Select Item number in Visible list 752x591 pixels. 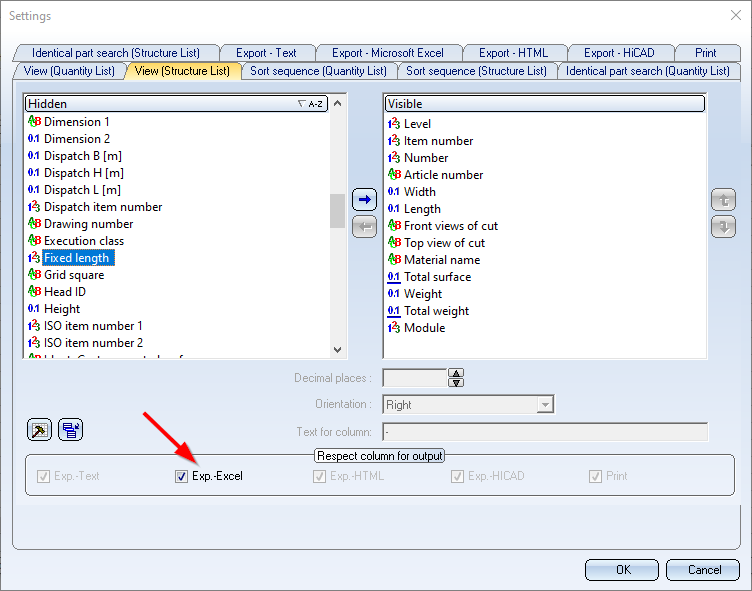(438, 141)
